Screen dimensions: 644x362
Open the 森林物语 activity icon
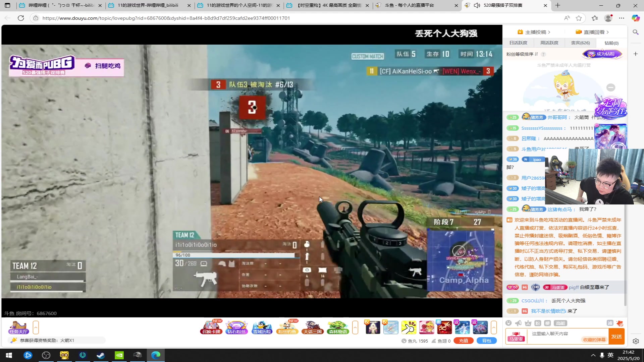338,327
